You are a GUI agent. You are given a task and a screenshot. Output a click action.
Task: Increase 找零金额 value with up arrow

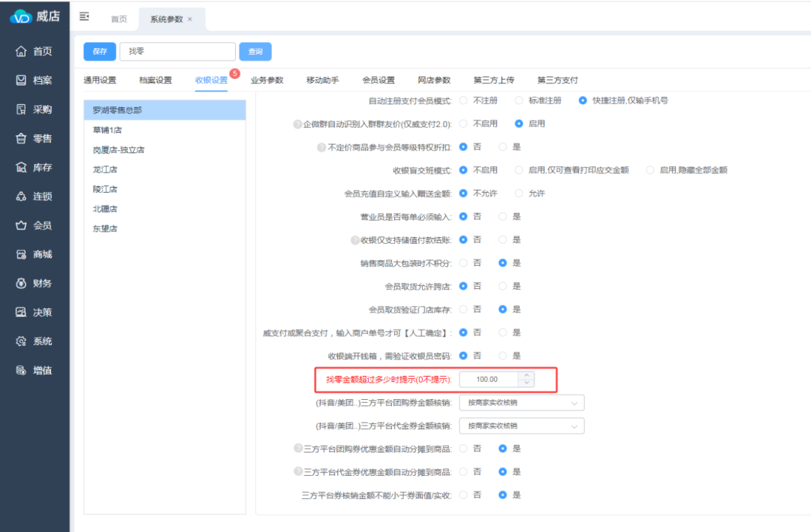[x=527, y=375]
